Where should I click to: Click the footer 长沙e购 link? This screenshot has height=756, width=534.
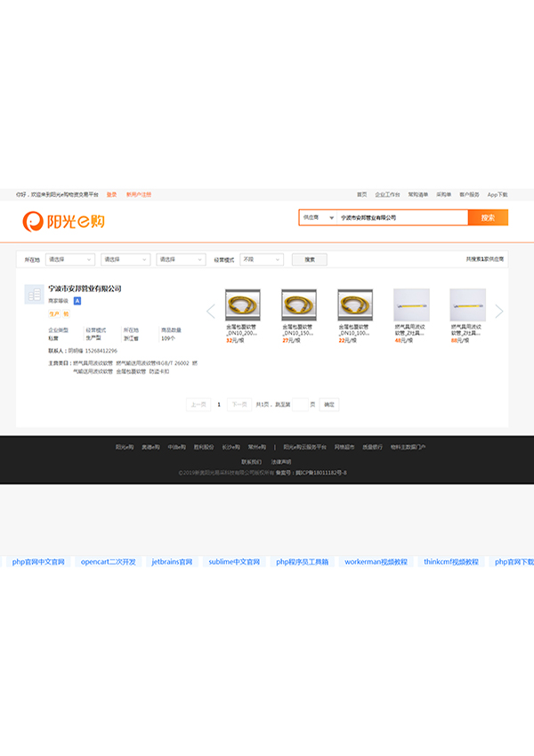point(231,447)
